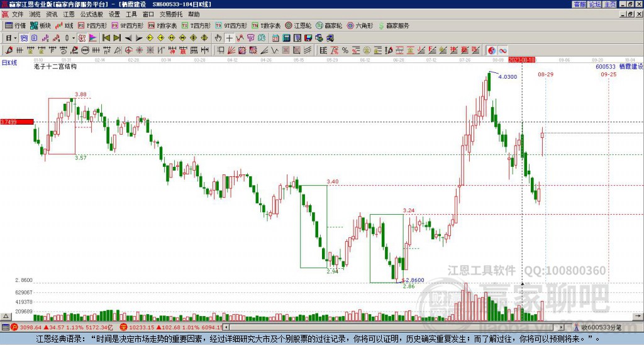644x345 pixels.
Task: Jump to last bar icon
Action: (x=117, y=38)
